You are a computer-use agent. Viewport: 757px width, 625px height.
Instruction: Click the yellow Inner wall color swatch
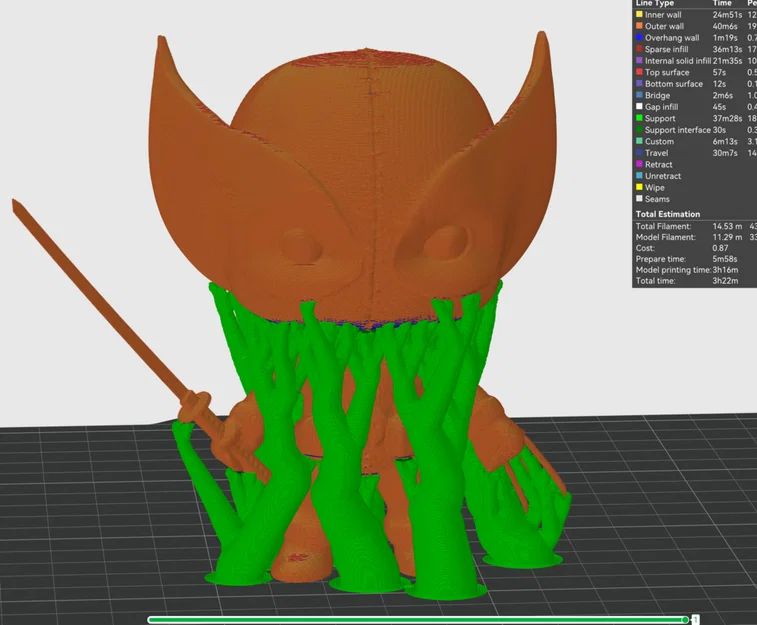pyautogui.click(x=639, y=14)
